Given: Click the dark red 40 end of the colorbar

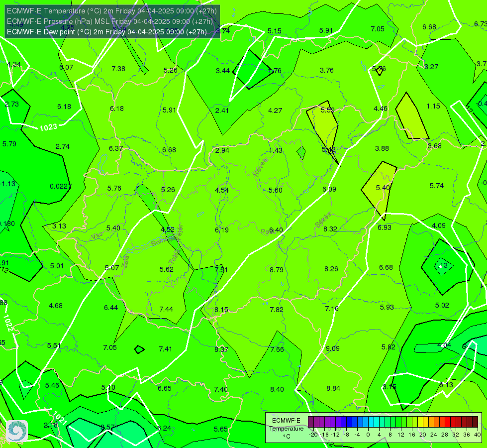Looking at the screenshot, I should (x=475, y=422).
